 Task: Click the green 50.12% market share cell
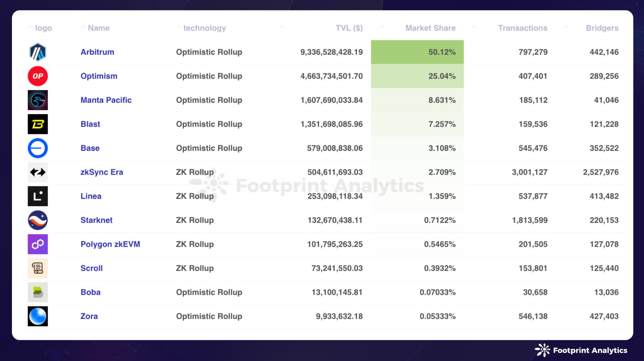tap(417, 52)
